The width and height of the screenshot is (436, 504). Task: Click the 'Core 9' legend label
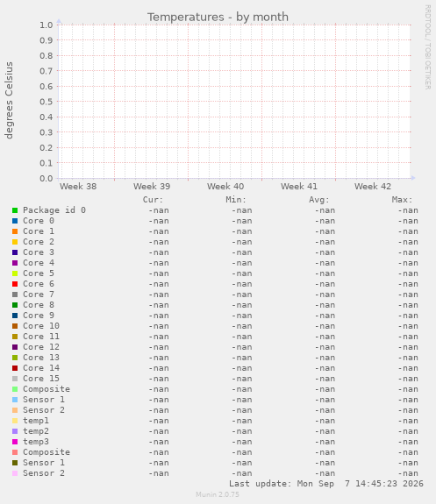point(39,316)
